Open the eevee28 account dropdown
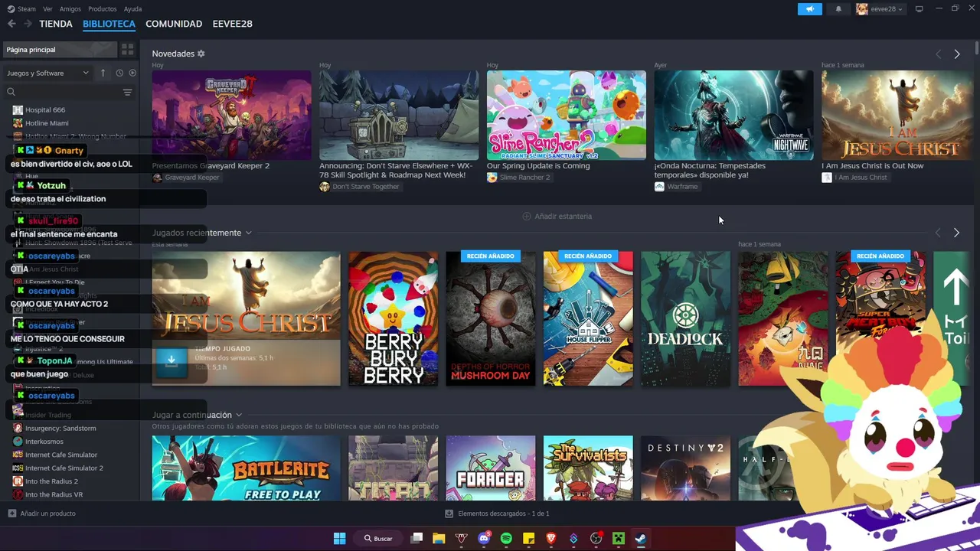 pos(879,9)
